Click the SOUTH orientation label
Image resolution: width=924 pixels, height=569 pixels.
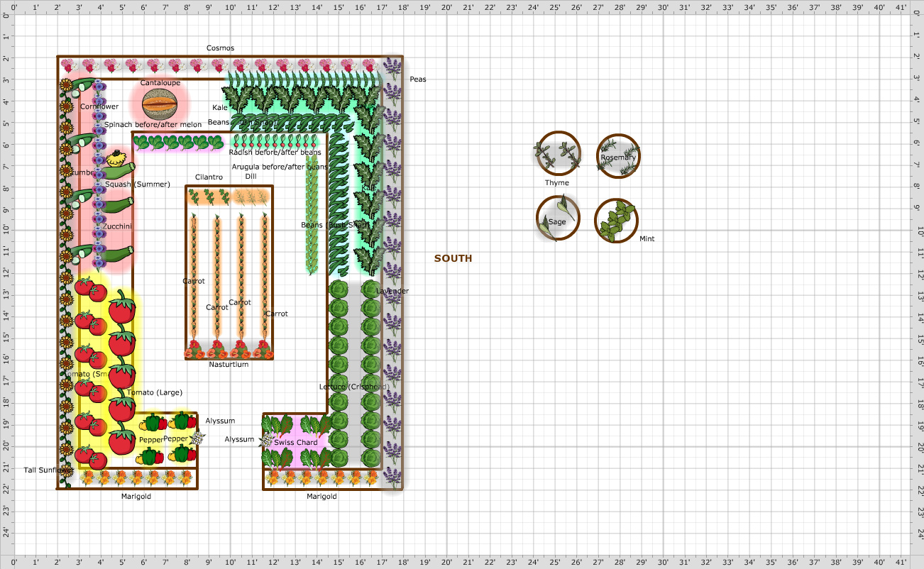click(453, 258)
